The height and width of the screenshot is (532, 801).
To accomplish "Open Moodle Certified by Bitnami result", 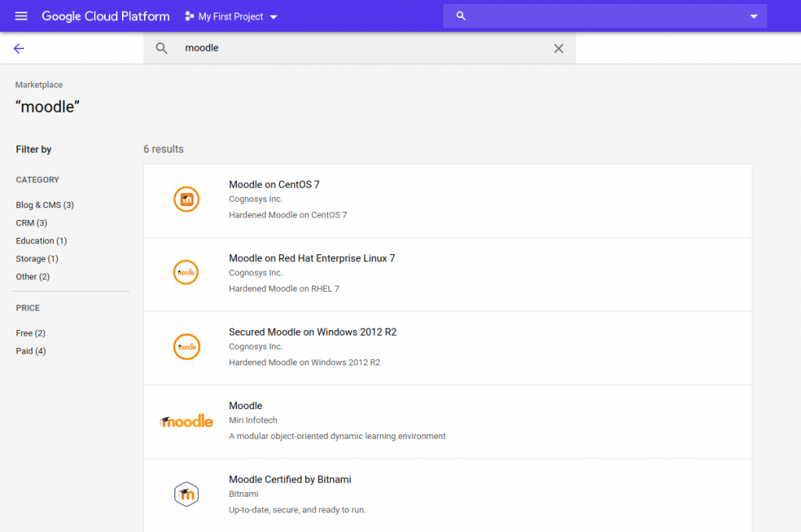I will pyautogui.click(x=447, y=494).
